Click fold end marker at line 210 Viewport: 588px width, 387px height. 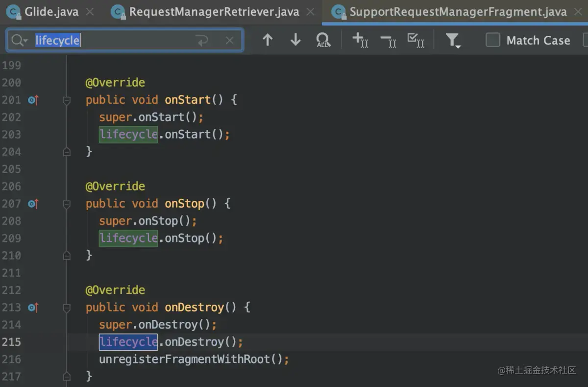click(67, 256)
